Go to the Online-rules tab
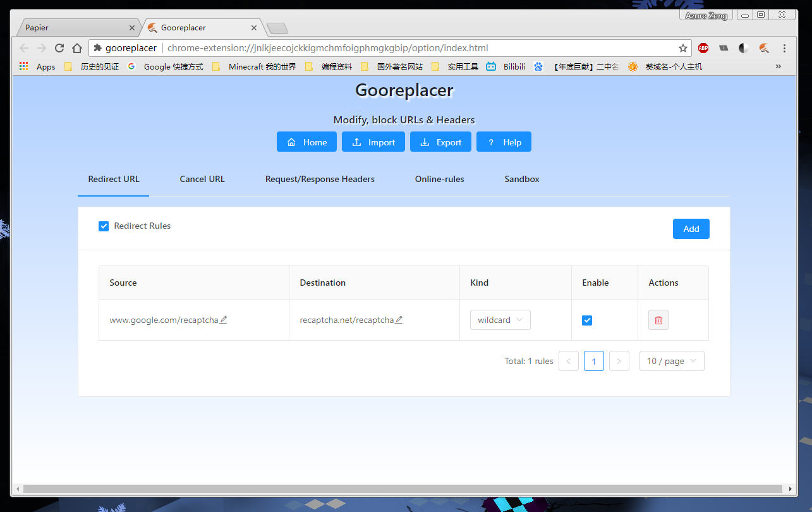812x512 pixels. tap(440, 179)
